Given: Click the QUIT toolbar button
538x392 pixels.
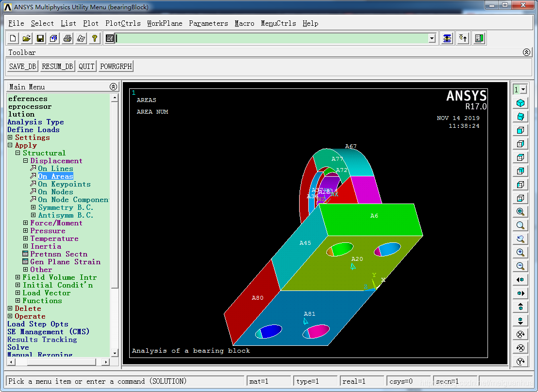Looking at the screenshot, I should click(86, 66).
